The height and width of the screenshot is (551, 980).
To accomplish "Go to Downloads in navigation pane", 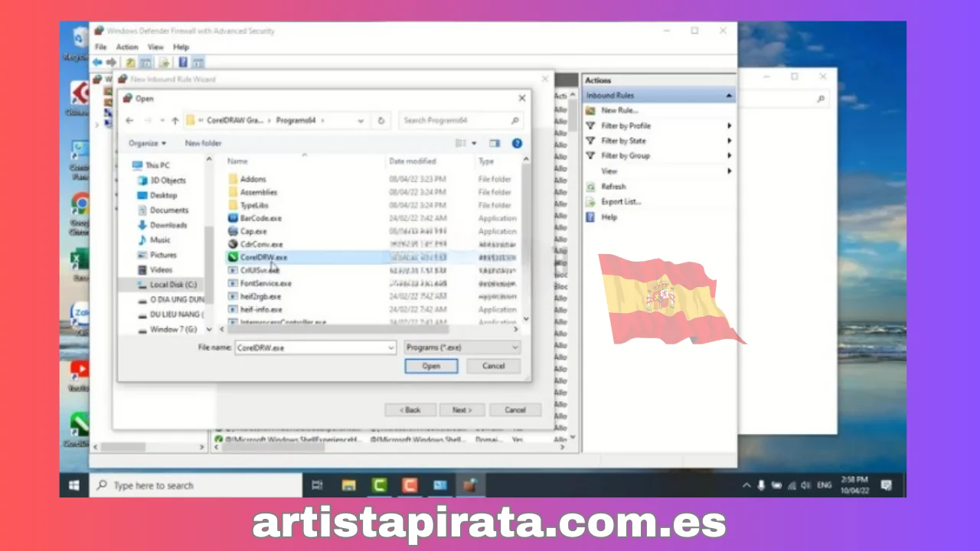I will (x=168, y=225).
